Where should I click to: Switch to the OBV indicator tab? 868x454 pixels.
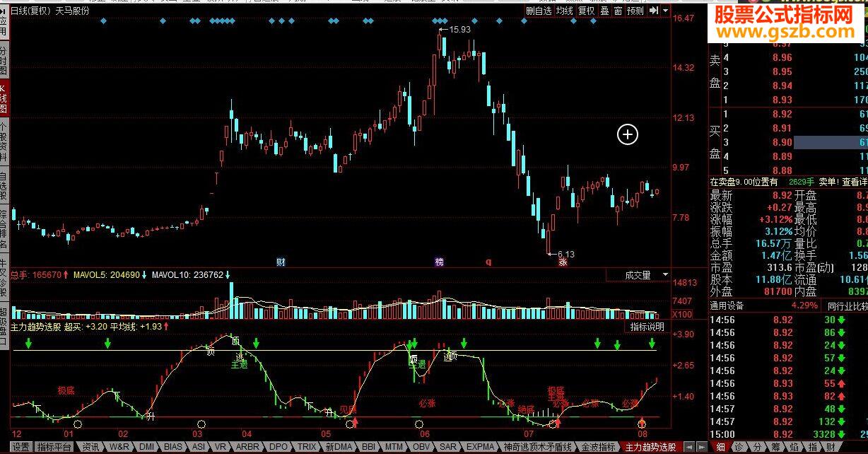[422, 448]
